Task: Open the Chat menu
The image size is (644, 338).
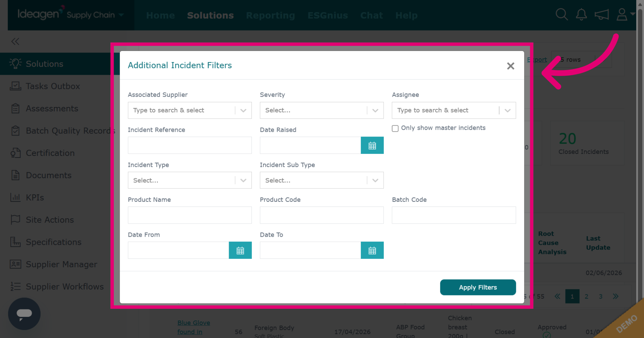Action: pyautogui.click(x=371, y=15)
